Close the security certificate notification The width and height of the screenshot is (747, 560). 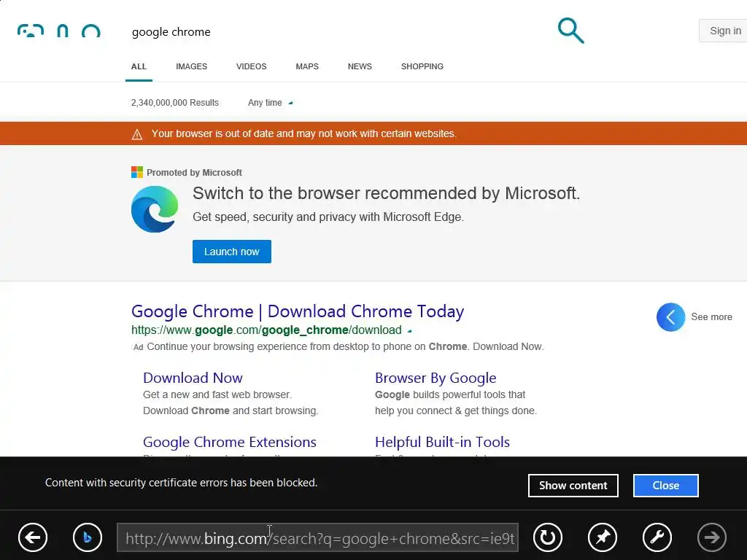(x=665, y=485)
